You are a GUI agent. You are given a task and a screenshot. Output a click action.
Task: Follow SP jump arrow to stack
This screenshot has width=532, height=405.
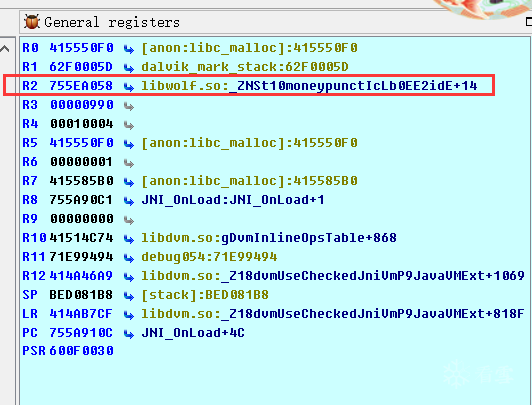point(129,296)
